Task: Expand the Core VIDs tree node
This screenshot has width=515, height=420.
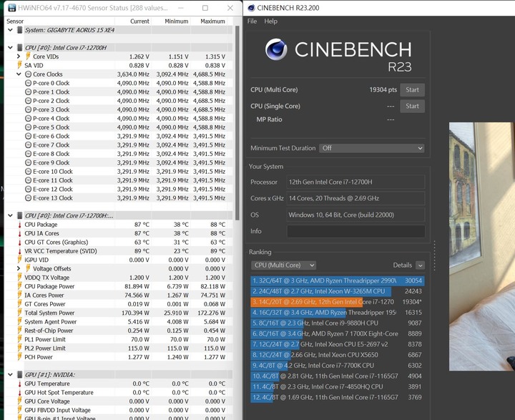Action: click(19, 57)
